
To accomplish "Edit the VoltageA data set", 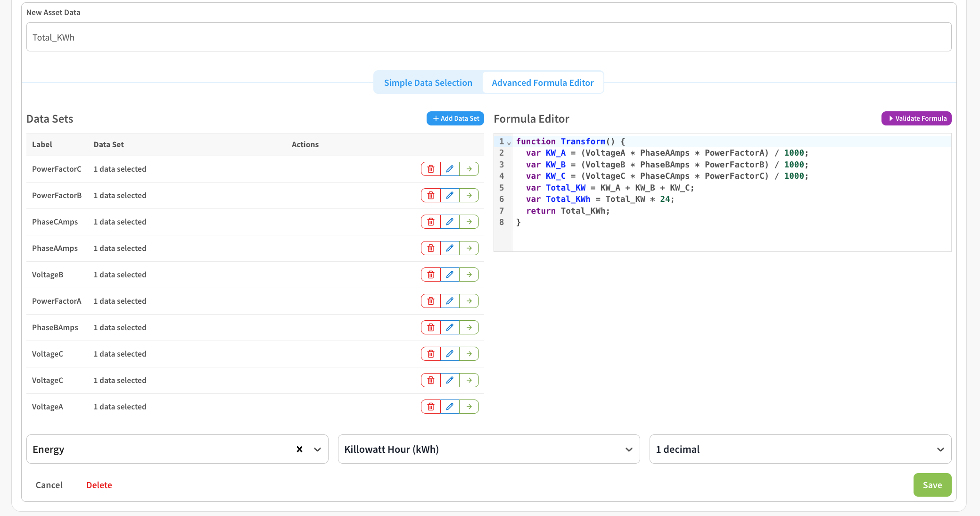I will click(450, 407).
